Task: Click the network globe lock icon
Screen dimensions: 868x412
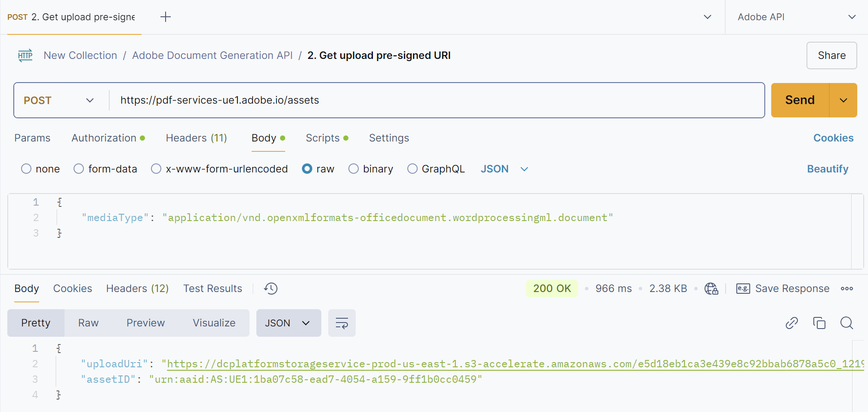Action: (x=711, y=289)
